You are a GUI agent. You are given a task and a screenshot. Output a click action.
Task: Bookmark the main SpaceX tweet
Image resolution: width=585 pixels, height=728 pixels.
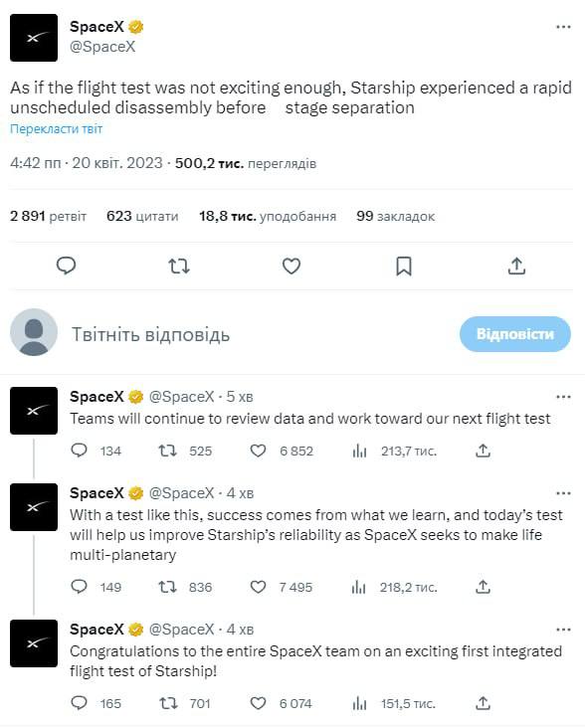(404, 266)
